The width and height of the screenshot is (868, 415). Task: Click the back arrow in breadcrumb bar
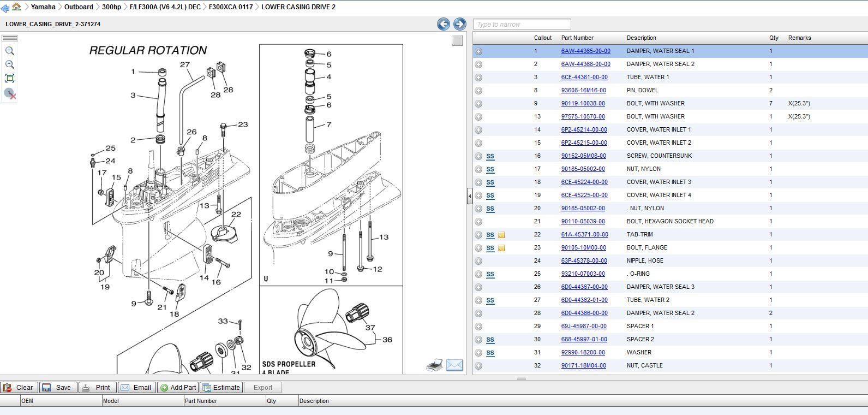[5, 8]
